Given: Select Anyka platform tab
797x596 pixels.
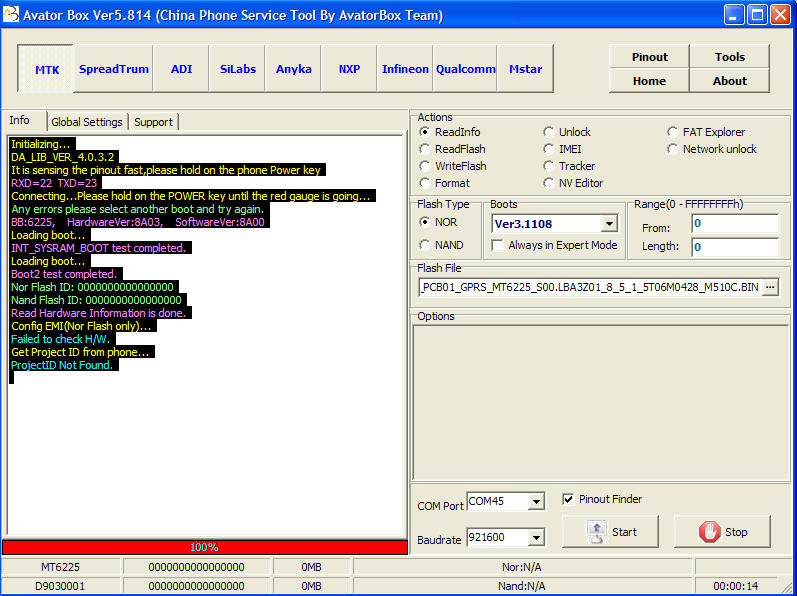Looking at the screenshot, I should [293, 69].
